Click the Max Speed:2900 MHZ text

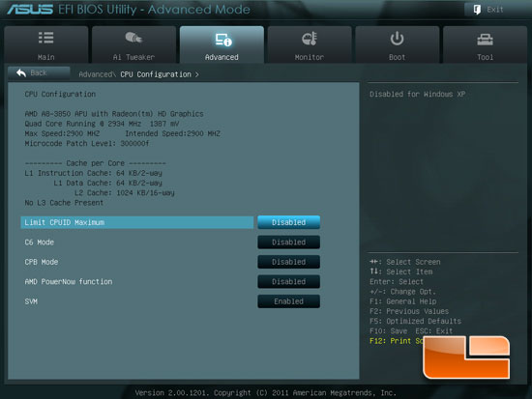(62, 133)
